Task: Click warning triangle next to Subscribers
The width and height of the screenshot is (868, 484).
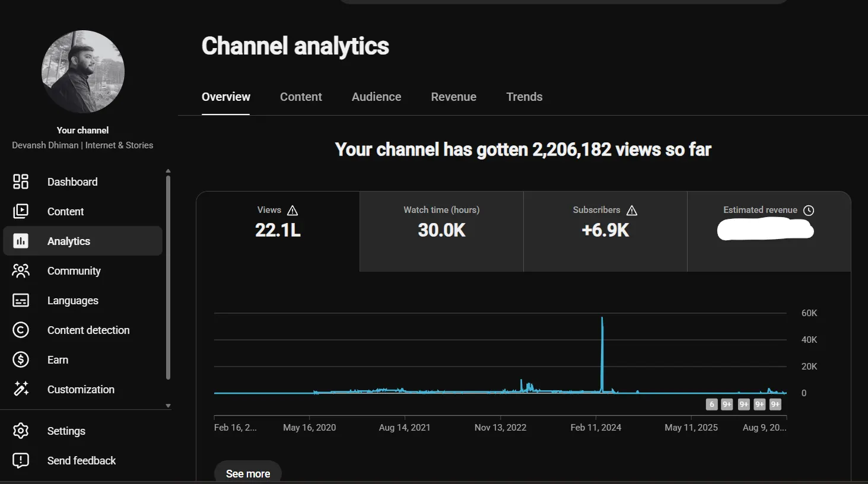Action: tap(632, 211)
